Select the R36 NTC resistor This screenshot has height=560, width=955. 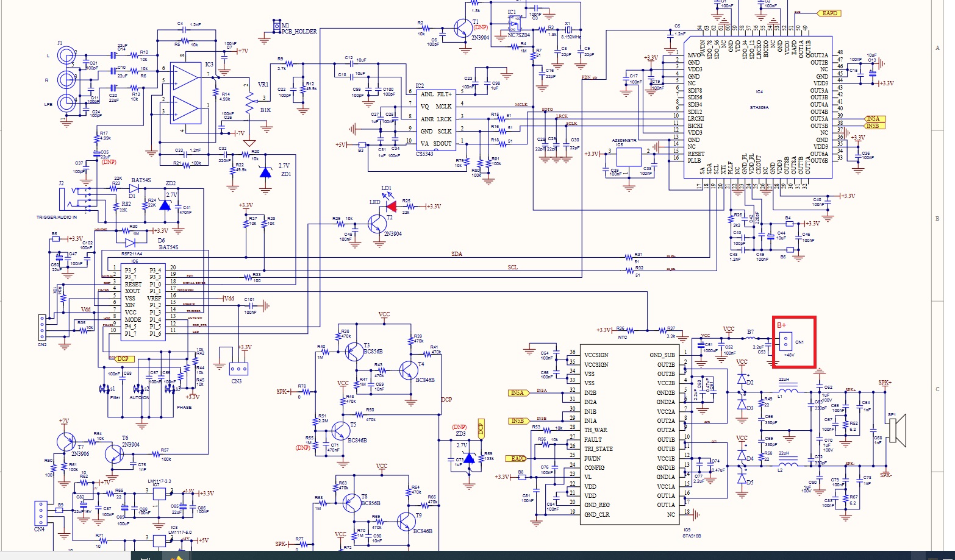point(631,331)
